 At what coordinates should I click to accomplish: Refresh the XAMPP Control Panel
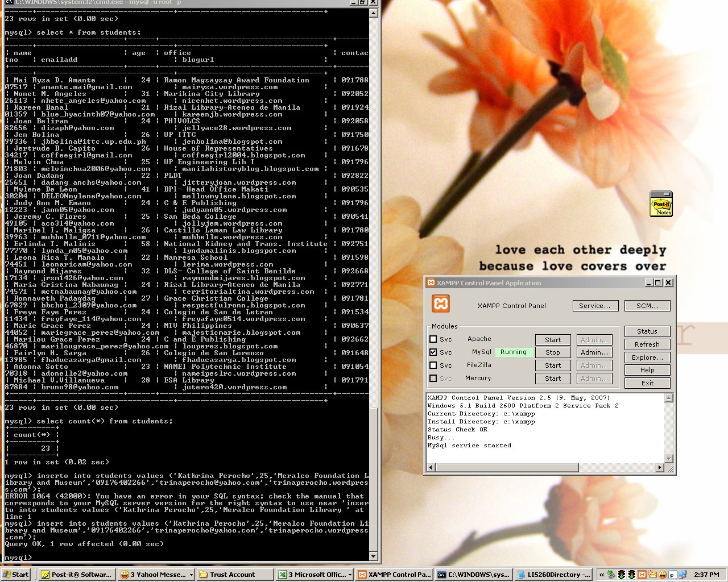pos(647,344)
